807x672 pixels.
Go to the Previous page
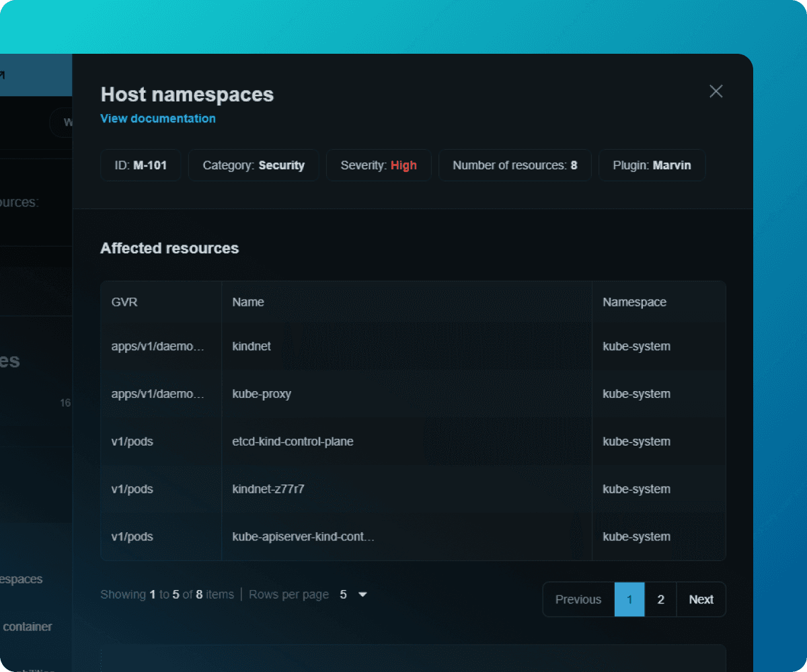click(x=578, y=599)
